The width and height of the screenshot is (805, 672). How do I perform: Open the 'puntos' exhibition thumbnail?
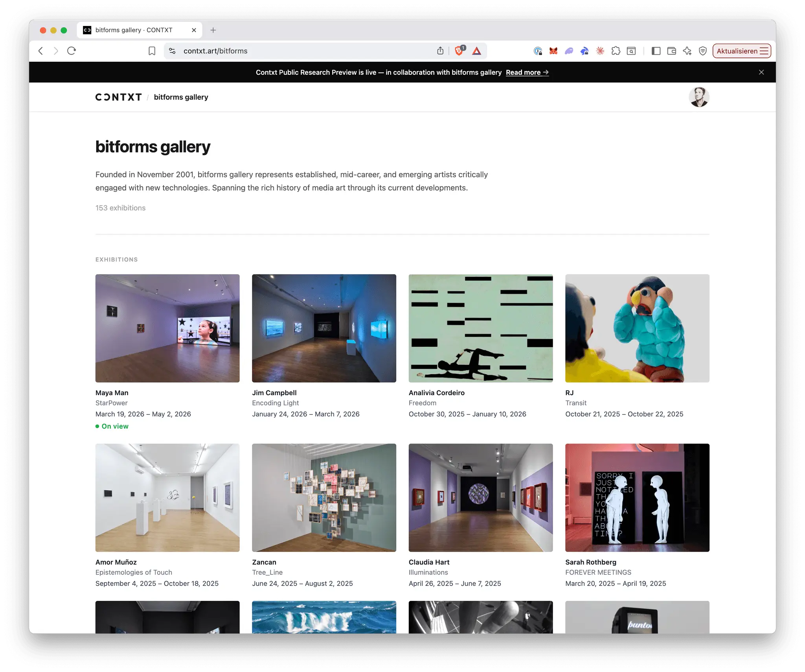pos(637,617)
